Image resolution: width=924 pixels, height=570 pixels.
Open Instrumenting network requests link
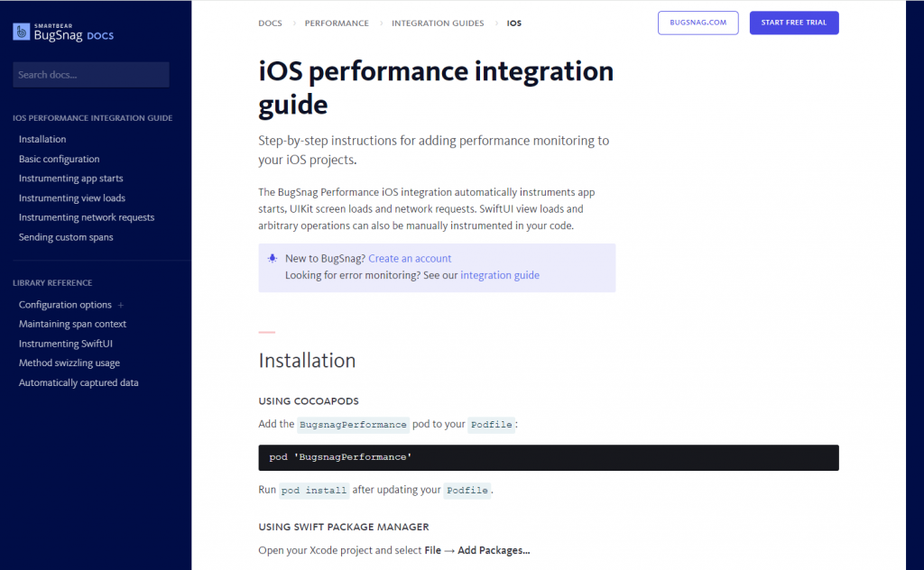(87, 217)
